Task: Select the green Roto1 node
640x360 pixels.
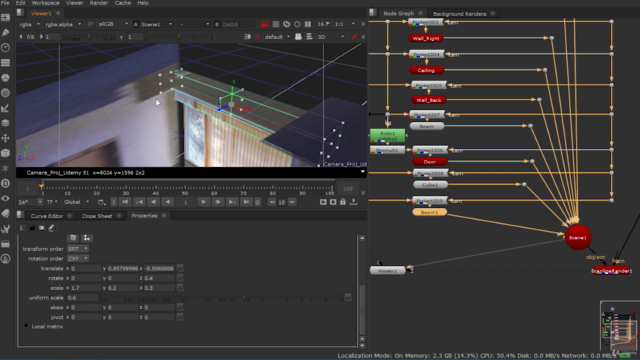Action: [x=387, y=136]
